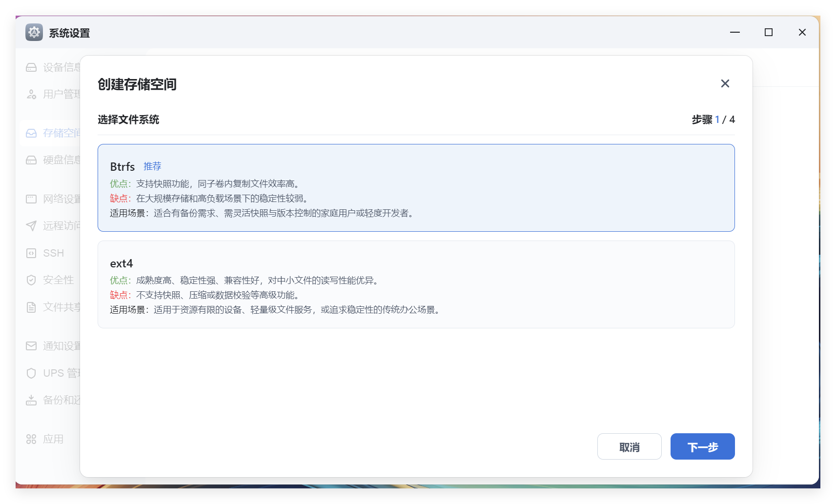This screenshot has height=504, width=836.
Task: Choose the Btrfs file system option
Action: point(416,188)
